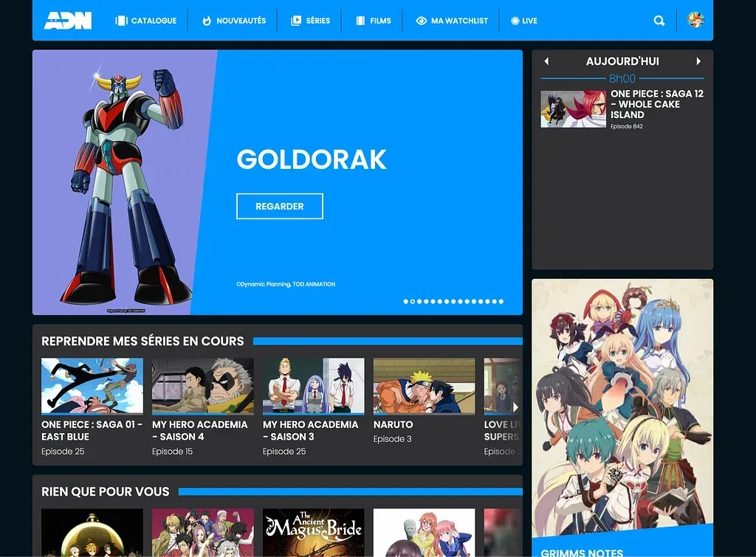Switch to the Live page
This screenshot has height=557, width=756.
pos(524,21)
